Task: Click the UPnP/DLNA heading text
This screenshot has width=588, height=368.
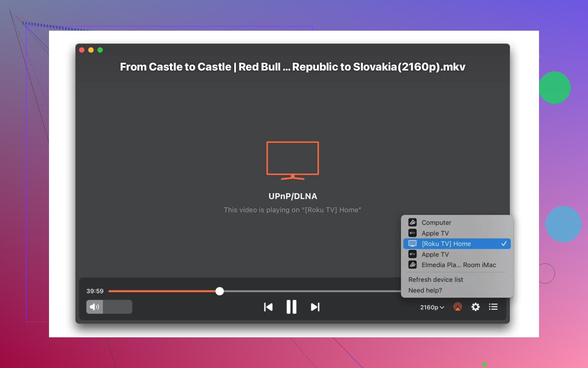Action: 293,196
